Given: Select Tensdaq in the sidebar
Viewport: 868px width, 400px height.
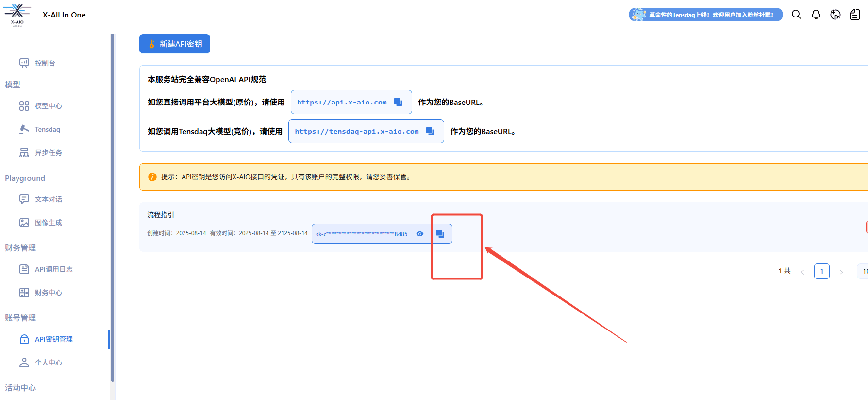Looking at the screenshot, I should click(47, 129).
